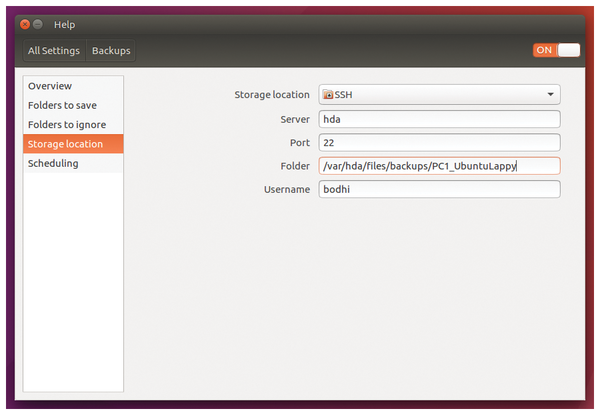Click the Folder path input field
The height and width of the screenshot is (415, 600).
point(439,166)
